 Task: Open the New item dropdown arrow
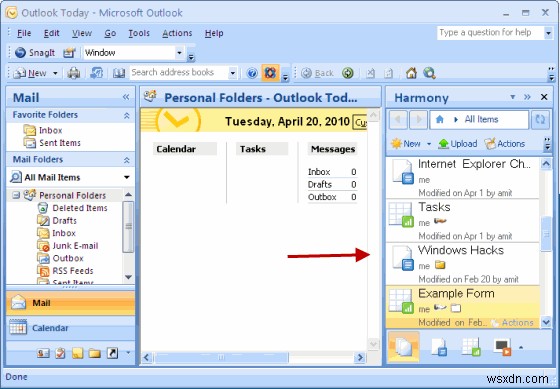coord(55,73)
